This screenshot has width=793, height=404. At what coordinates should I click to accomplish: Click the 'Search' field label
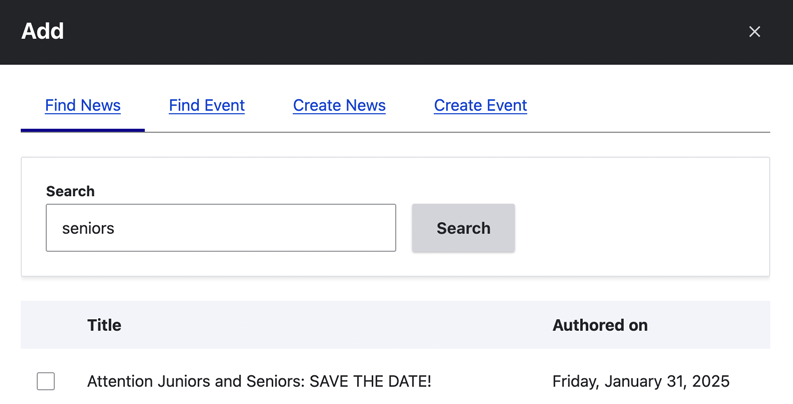[x=70, y=191]
